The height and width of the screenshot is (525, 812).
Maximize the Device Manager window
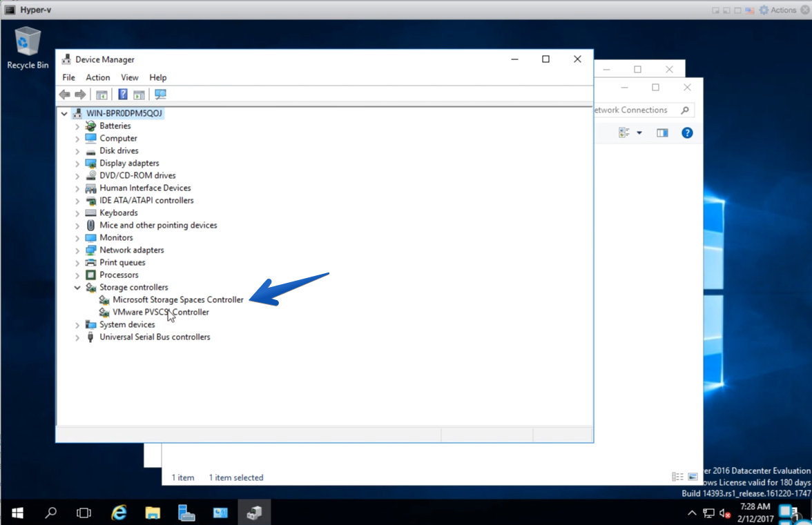[545, 59]
